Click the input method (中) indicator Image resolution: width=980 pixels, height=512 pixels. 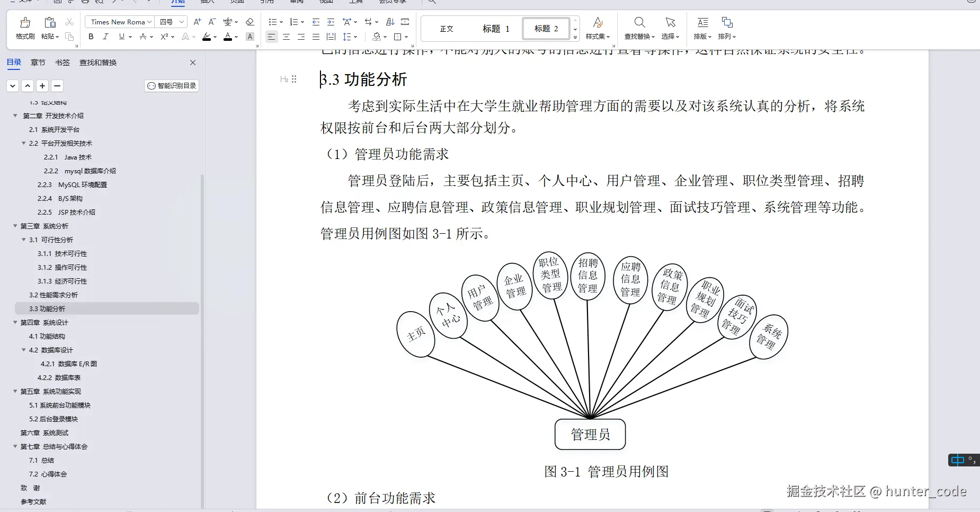(x=958, y=460)
